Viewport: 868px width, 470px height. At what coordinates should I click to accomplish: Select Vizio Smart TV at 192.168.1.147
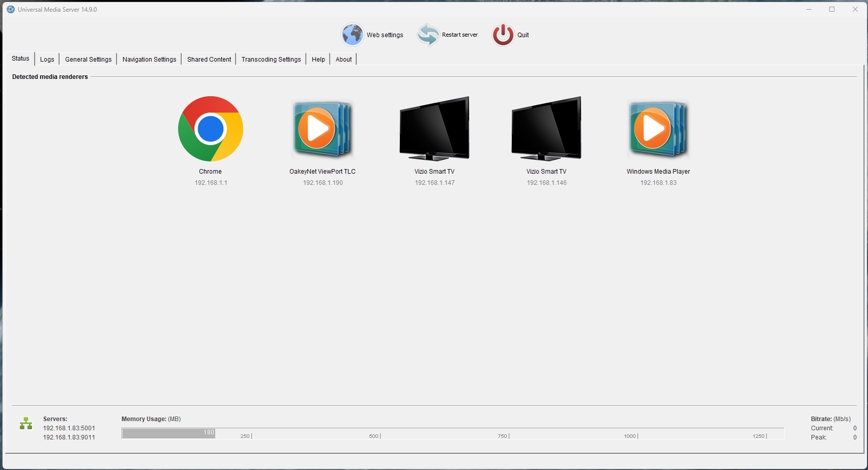coord(435,129)
